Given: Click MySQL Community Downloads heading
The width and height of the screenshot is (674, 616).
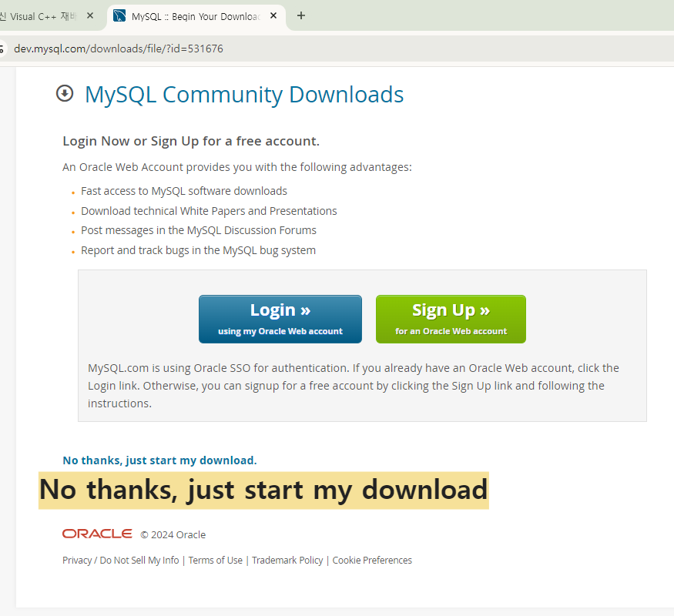Looking at the screenshot, I should tap(244, 95).
